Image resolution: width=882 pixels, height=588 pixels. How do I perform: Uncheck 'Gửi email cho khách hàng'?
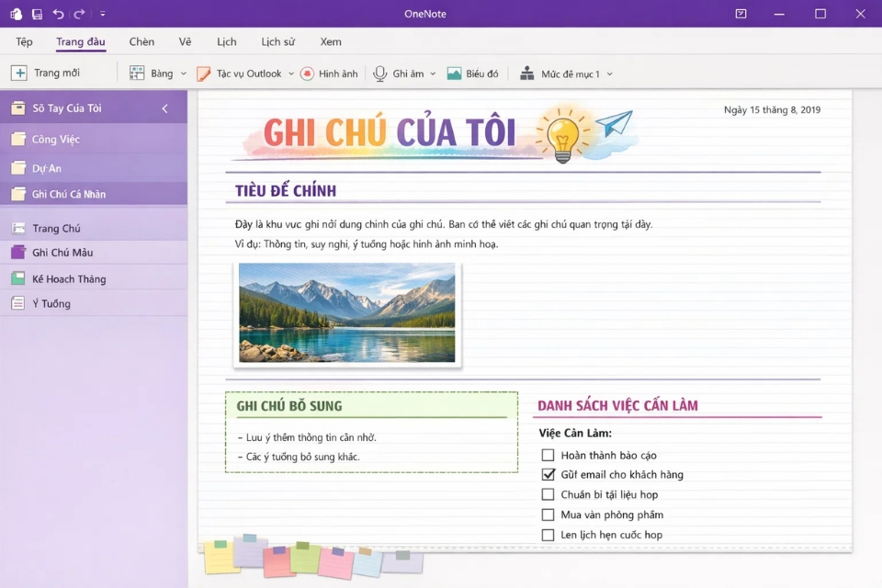coord(548,474)
